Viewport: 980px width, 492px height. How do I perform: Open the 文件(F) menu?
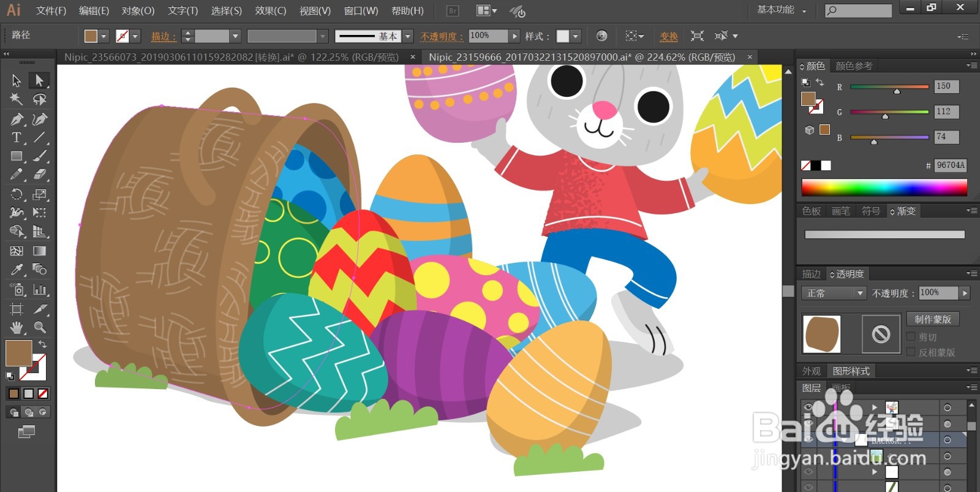[x=51, y=10]
